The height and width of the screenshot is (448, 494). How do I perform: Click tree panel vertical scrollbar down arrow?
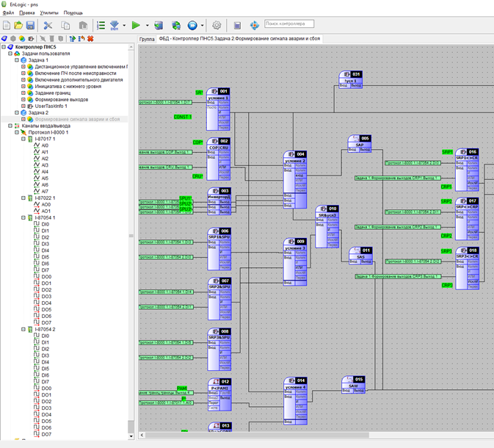[131, 436]
